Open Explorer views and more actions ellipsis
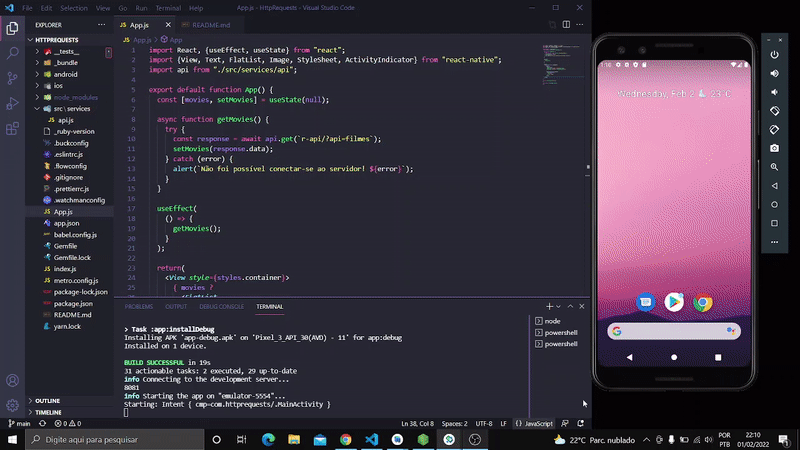The width and height of the screenshot is (800, 450). [x=102, y=24]
